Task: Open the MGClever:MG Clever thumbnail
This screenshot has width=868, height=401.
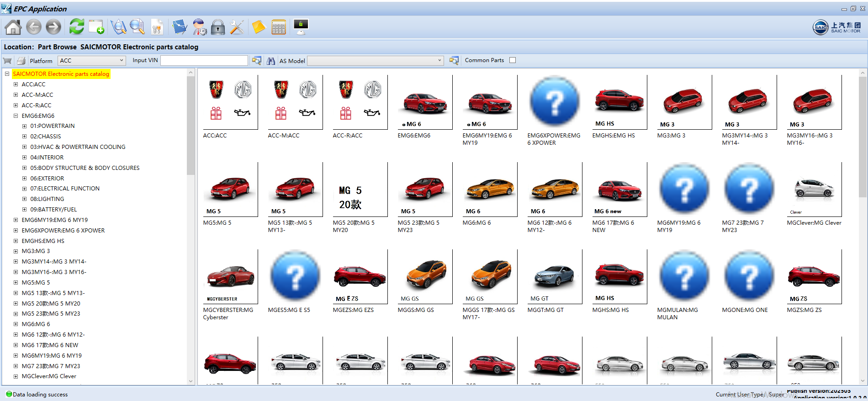Action: tap(814, 189)
